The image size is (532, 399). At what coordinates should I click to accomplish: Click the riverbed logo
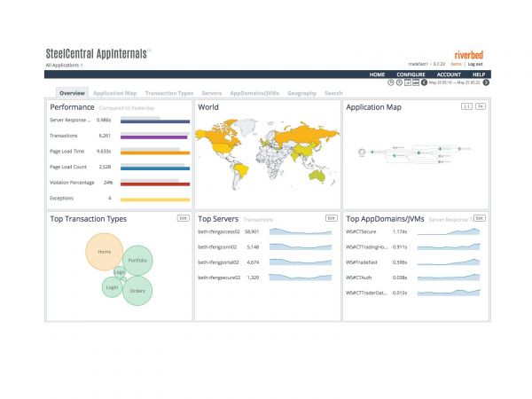click(x=468, y=54)
